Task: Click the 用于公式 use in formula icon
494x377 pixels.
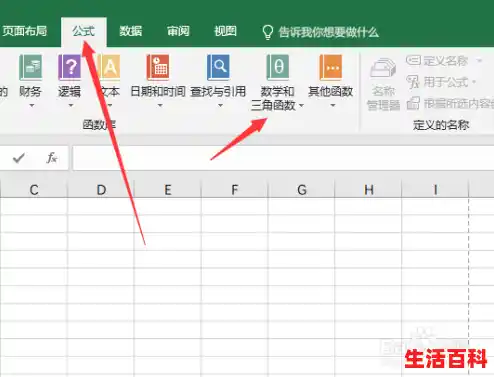Action: [x=413, y=82]
